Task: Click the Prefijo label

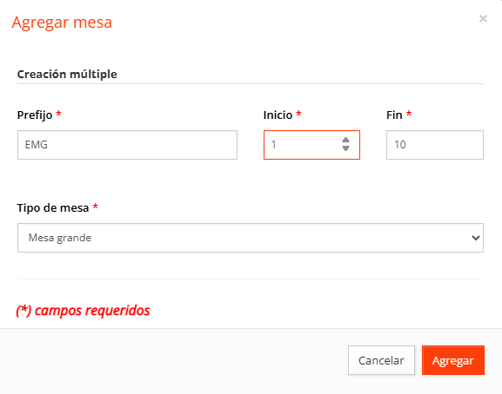Action: click(35, 115)
